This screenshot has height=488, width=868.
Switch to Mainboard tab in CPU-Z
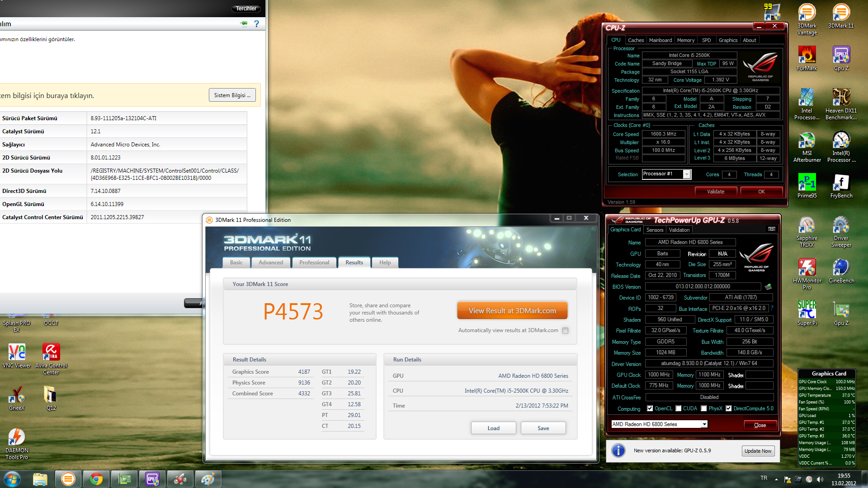[660, 40]
